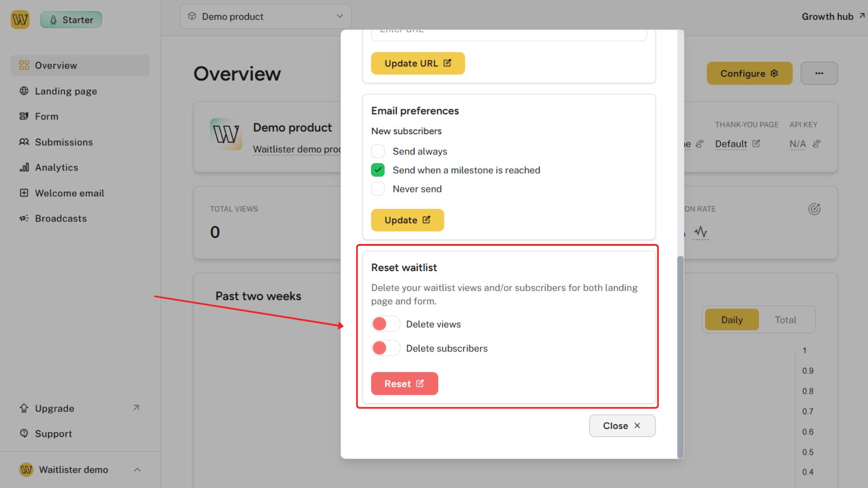
Task: Toggle the Delete views switch
Action: point(386,324)
